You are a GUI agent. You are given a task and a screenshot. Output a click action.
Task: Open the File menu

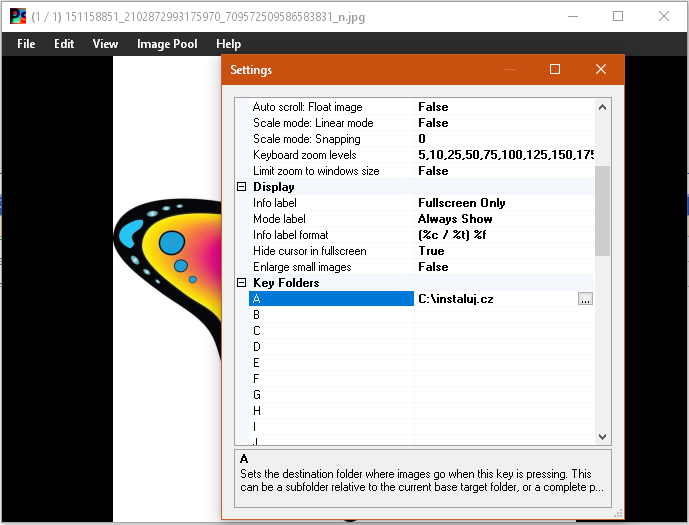point(26,44)
